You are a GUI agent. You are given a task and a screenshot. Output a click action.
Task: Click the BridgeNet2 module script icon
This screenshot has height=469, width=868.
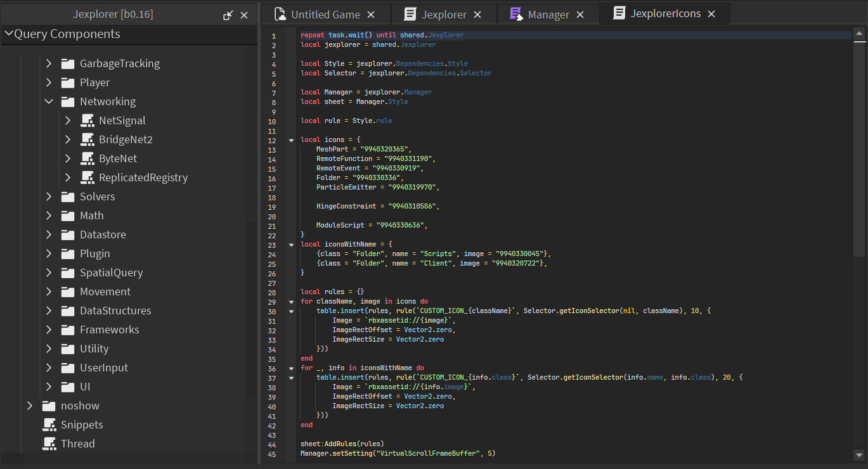pyautogui.click(x=87, y=139)
